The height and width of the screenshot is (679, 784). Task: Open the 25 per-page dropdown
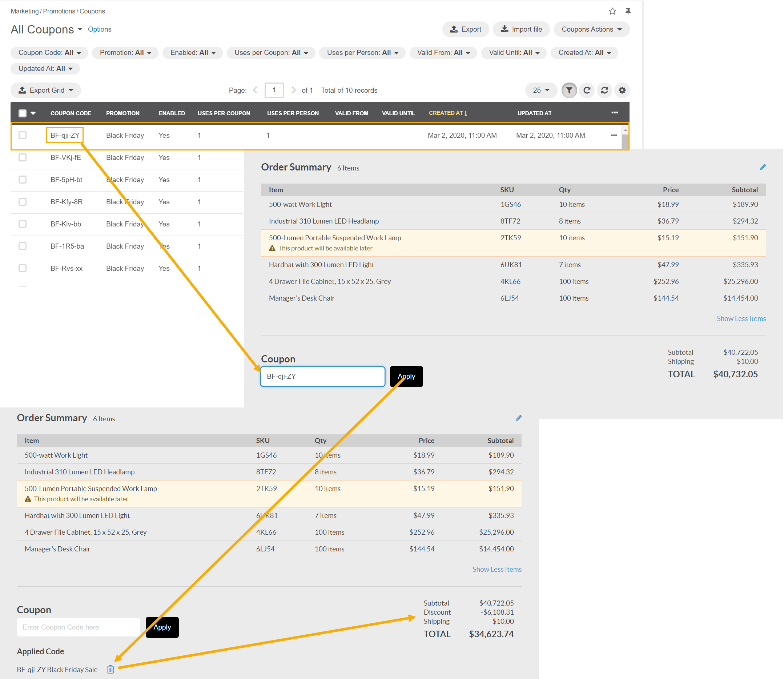[x=541, y=90]
